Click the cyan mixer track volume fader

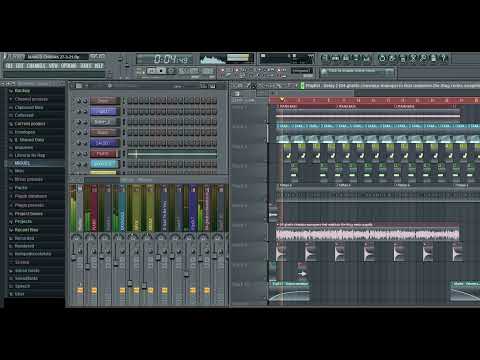[x=116, y=264]
